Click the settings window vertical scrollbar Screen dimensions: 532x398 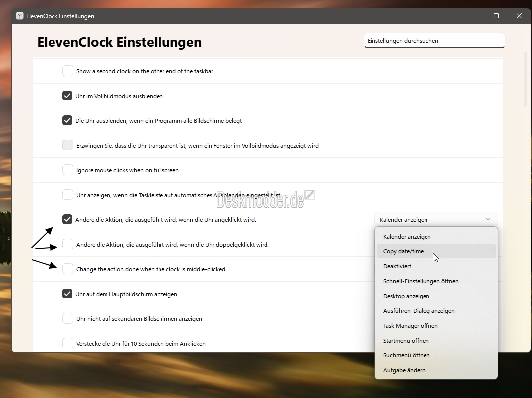click(x=526, y=80)
